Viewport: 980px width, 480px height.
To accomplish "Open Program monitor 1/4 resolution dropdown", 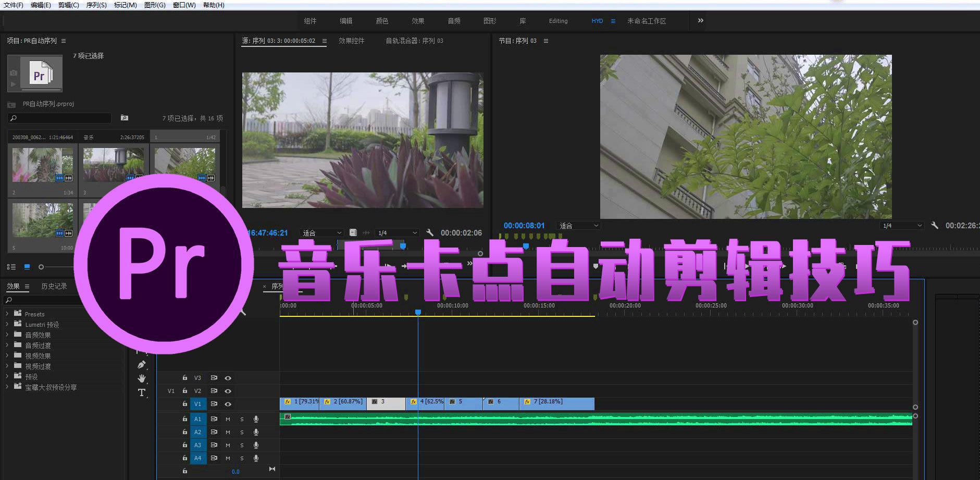I will 902,226.
